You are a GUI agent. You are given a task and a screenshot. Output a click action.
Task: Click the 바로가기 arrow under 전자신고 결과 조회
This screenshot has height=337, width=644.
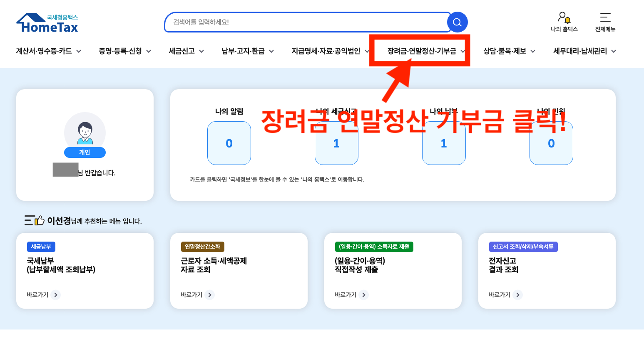tap(518, 295)
